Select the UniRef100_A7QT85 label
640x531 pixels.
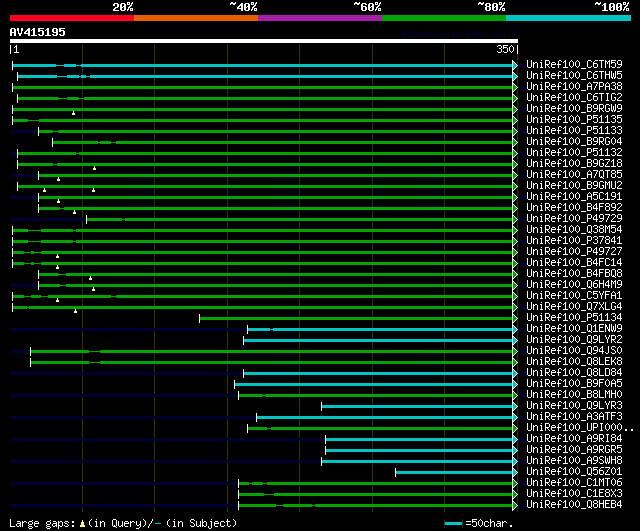point(574,175)
